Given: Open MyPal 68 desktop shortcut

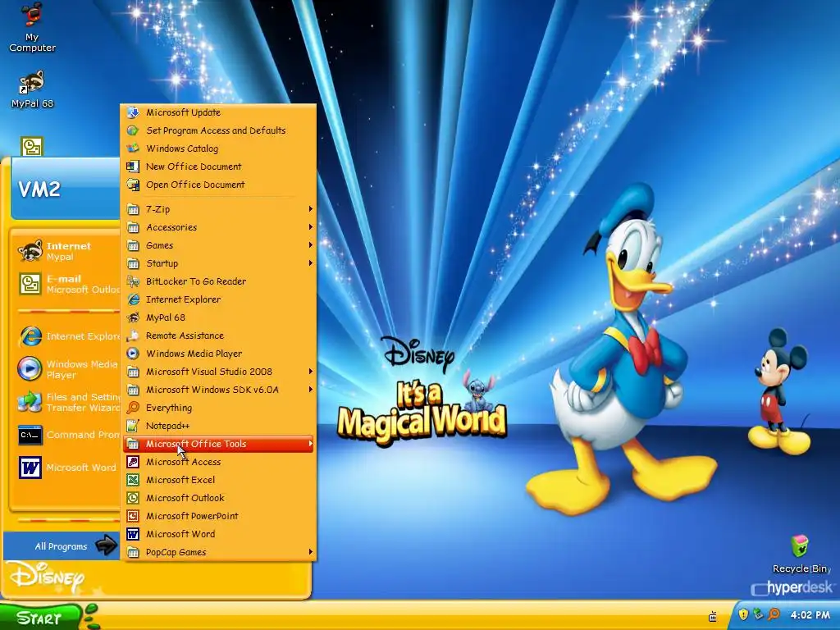Looking at the screenshot, I should pyautogui.click(x=32, y=89).
